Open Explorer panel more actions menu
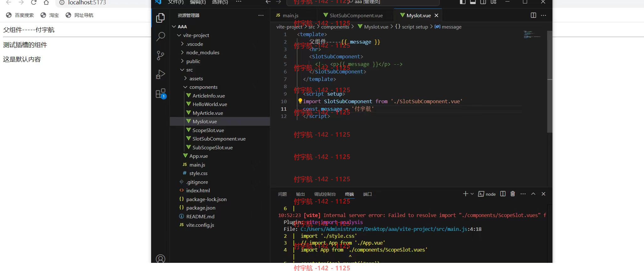This screenshot has width=644, height=271. (261, 15)
